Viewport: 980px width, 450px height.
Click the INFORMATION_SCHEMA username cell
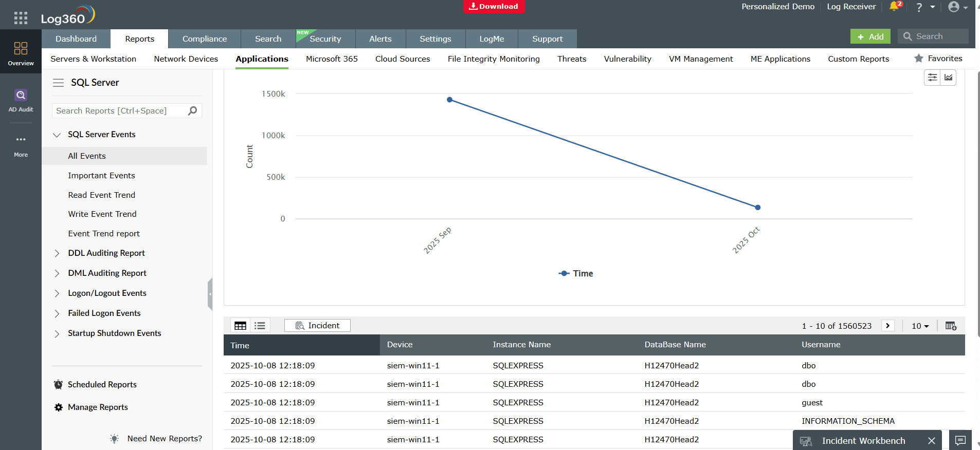(x=848, y=421)
